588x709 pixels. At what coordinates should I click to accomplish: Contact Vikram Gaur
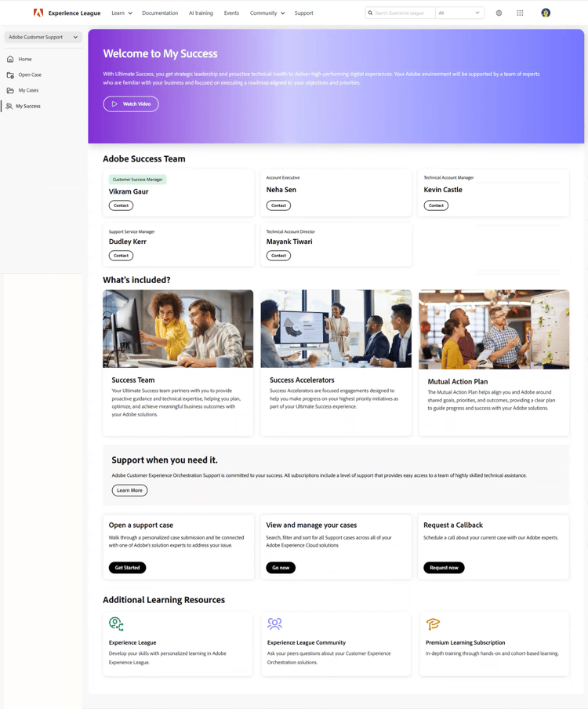121,205
